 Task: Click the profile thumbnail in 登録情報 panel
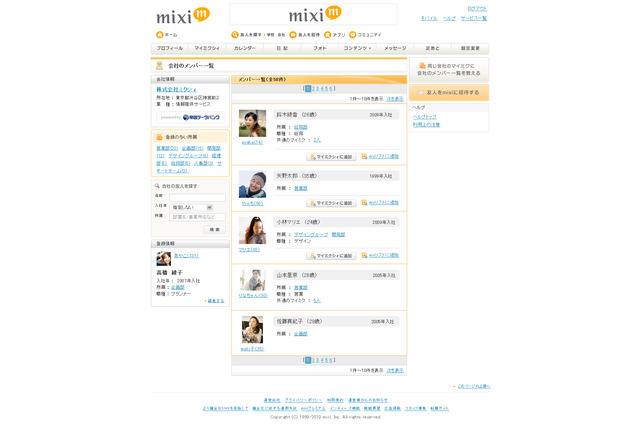[x=164, y=259]
